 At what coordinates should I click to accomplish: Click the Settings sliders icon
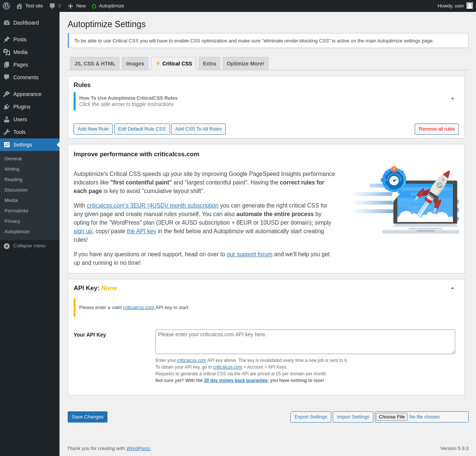coord(7,145)
